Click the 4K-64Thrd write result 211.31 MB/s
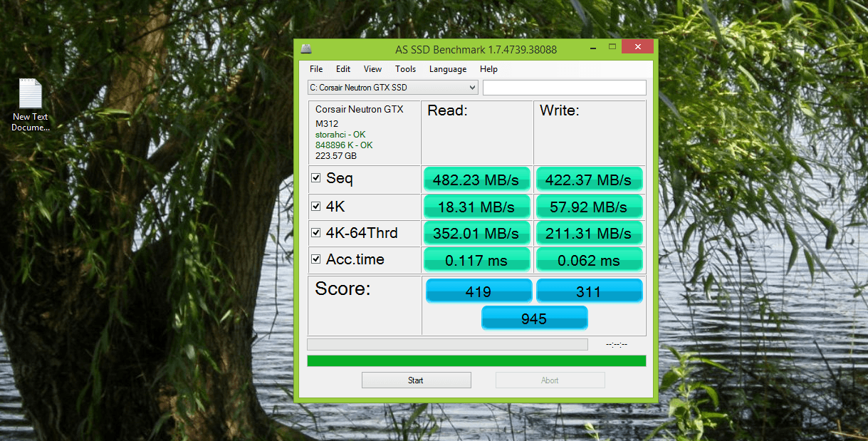868x441 pixels. point(589,233)
